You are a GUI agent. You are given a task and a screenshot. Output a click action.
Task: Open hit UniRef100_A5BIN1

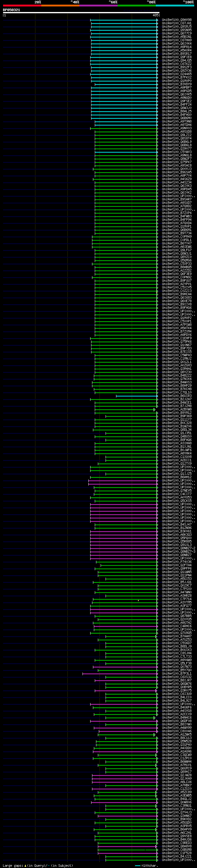point(176,37)
